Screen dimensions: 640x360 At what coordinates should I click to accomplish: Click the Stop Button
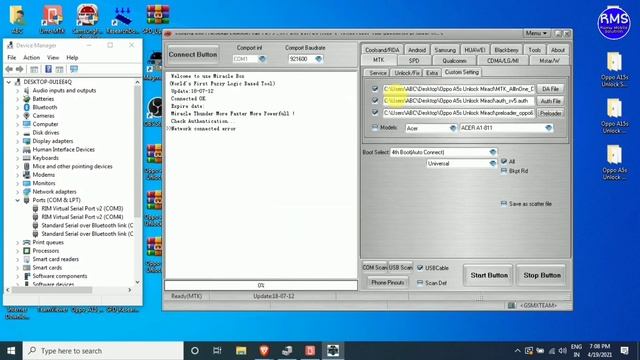click(542, 276)
